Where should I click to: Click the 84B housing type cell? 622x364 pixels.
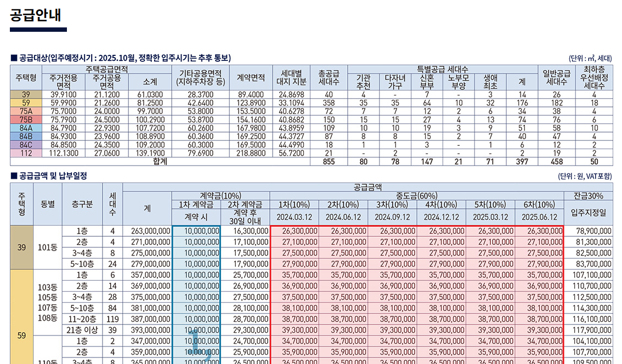pos(26,136)
